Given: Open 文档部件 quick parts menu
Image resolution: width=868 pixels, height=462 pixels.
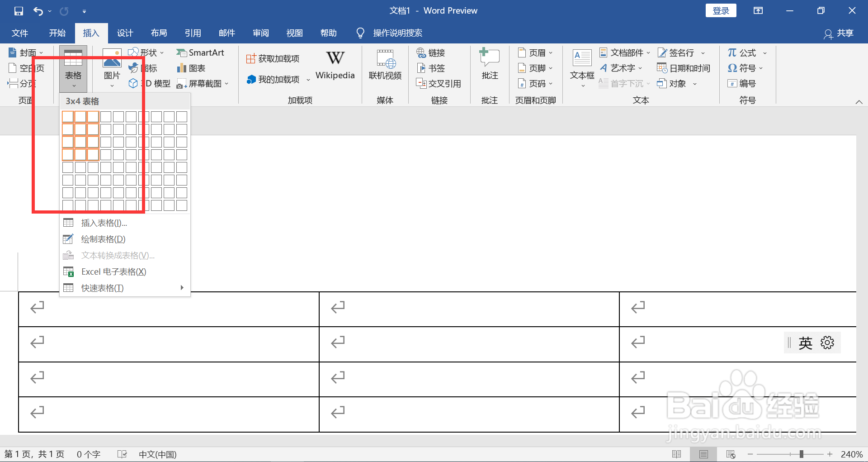Looking at the screenshot, I should pyautogui.click(x=625, y=53).
